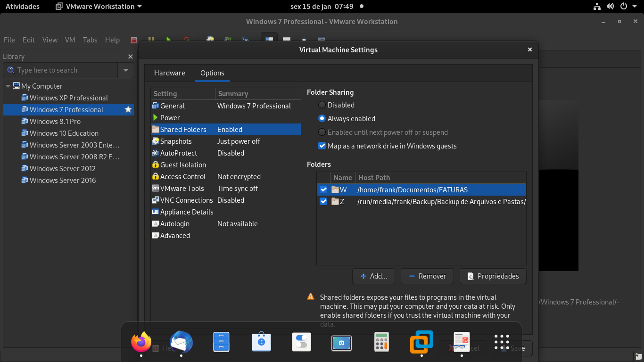The width and height of the screenshot is (644, 362).
Task: Select the Autologin setting row
Action: click(226, 224)
